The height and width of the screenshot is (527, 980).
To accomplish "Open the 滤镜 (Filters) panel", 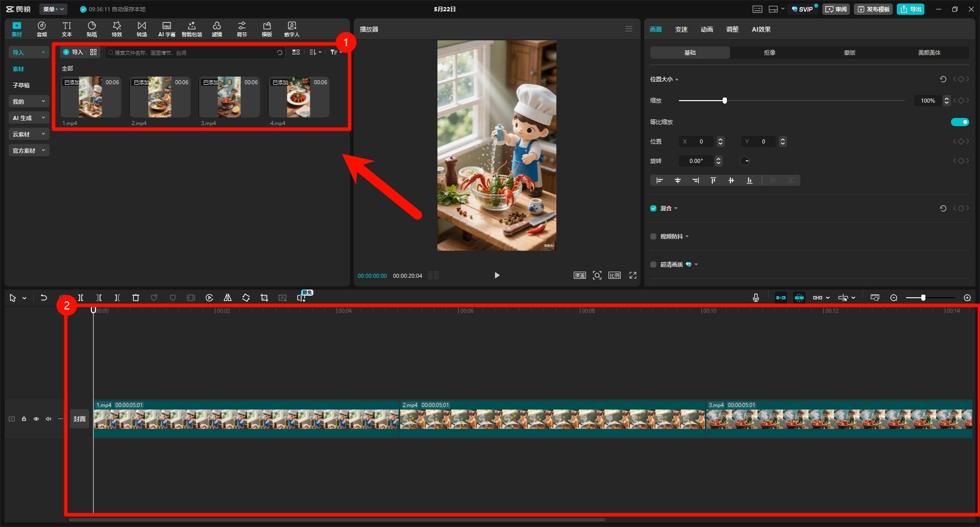I will click(x=217, y=29).
